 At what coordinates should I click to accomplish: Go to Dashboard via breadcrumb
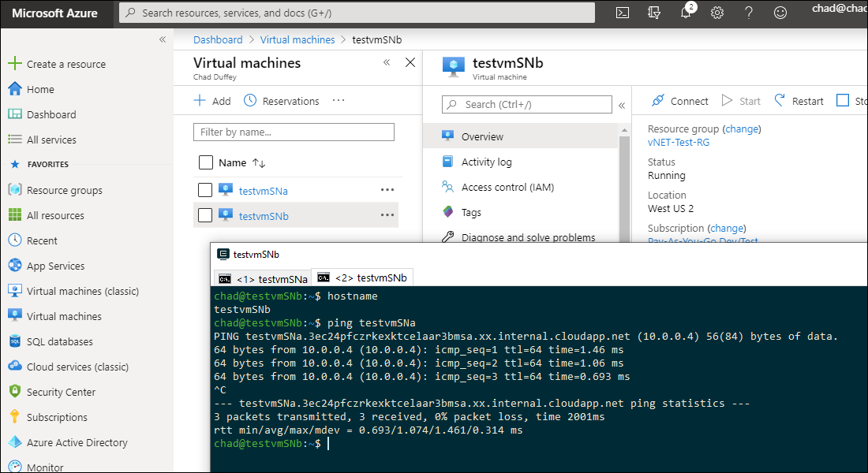pos(218,40)
